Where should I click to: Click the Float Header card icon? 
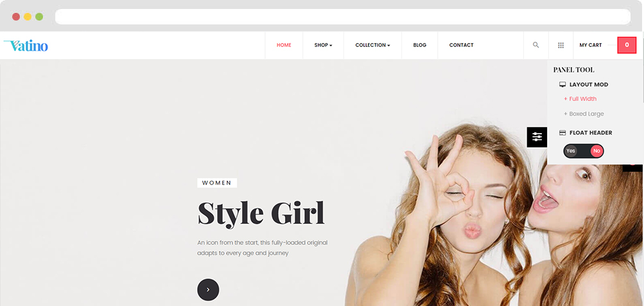562,132
